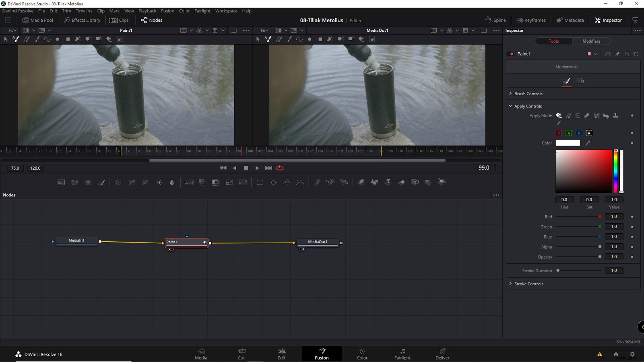Switch to the Modifiers tab
The height and width of the screenshot is (362, 644).
tap(591, 41)
